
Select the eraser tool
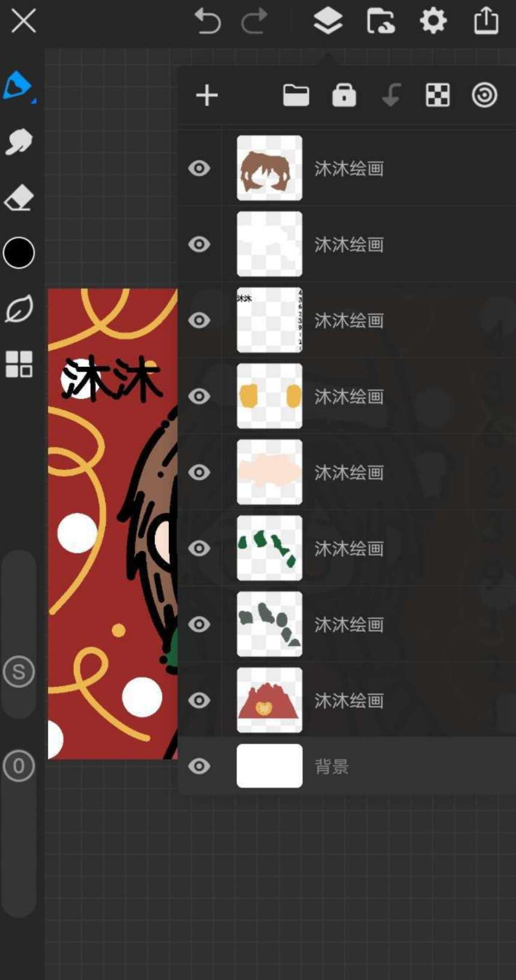pyautogui.click(x=19, y=198)
